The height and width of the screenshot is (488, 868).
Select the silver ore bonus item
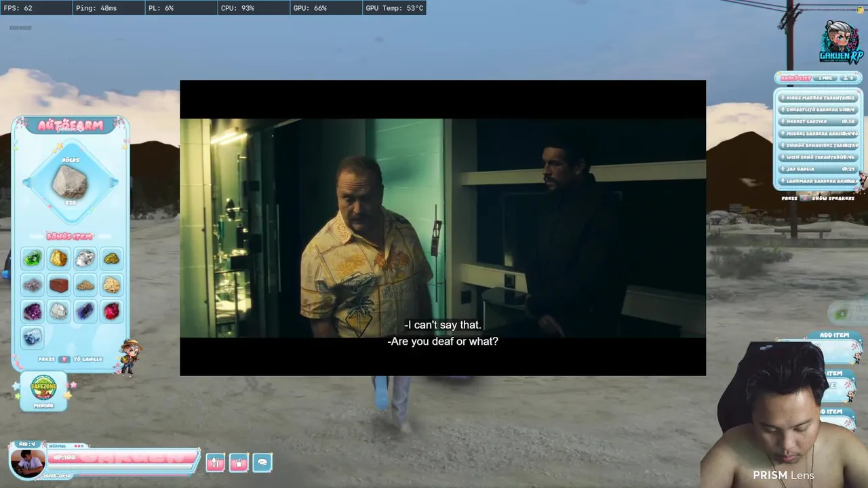[85, 258]
